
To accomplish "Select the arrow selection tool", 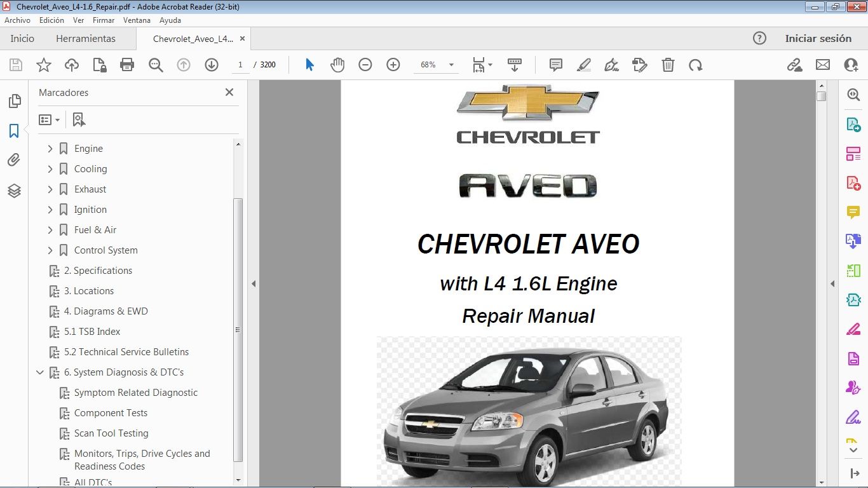I will pyautogui.click(x=309, y=65).
